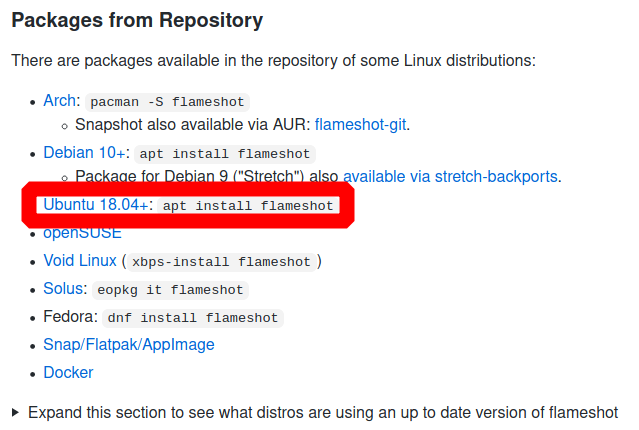Open the Void Linux link
The image size is (639, 430).
pos(80,260)
